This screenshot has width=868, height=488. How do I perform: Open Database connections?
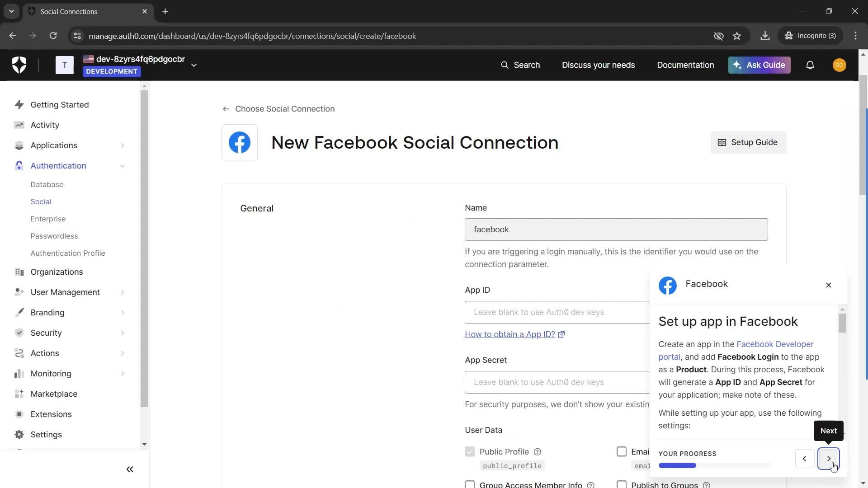47,184
